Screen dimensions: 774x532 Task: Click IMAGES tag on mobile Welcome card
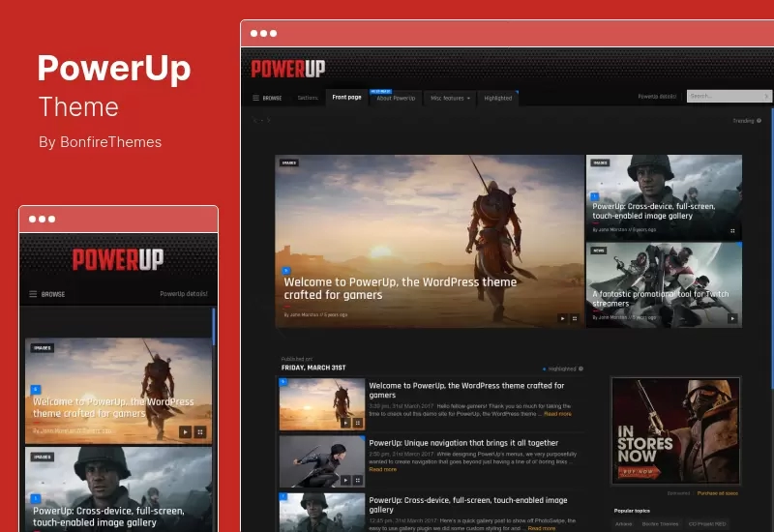43,348
